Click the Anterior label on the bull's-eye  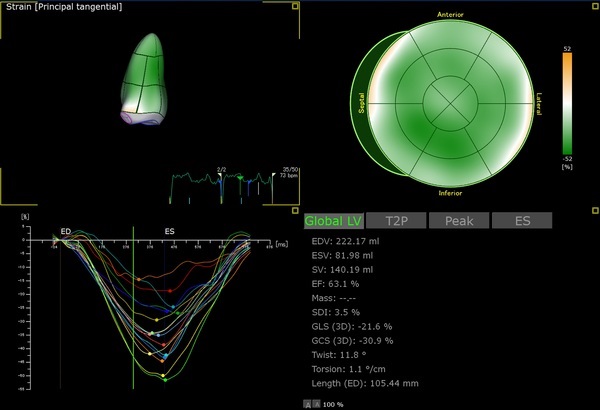pyautogui.click(x=450, y=15)
